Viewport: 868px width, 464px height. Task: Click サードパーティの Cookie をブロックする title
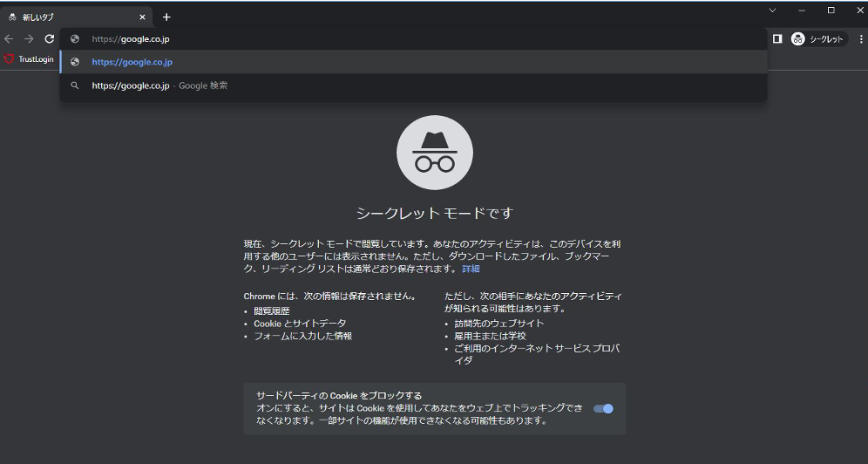(x=339, y=396)
